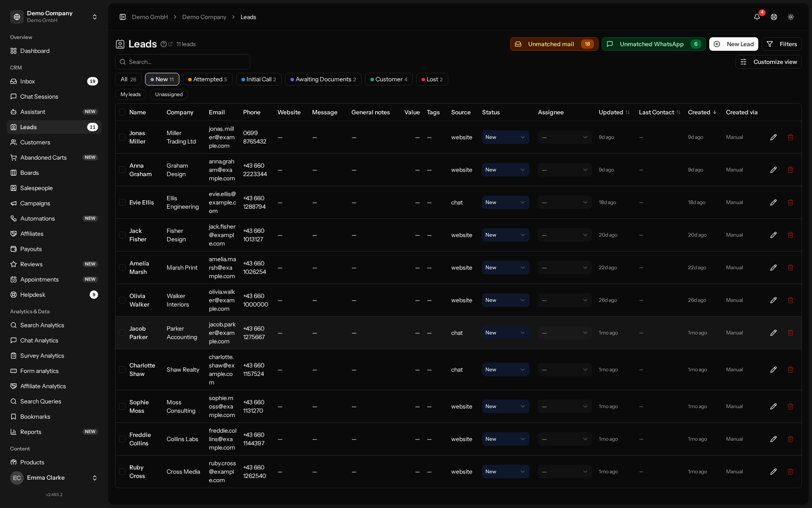The width and height of the screenshot is (812, 508).
Task: Open the Assignee dropdown for Sophie Moss
Action: pos(565,406)
